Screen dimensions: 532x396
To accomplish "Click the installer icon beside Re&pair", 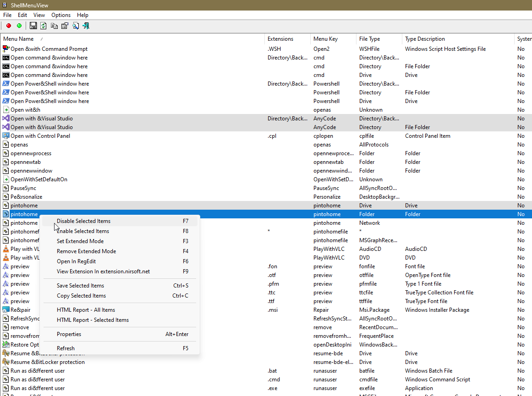I will (6, 310).
